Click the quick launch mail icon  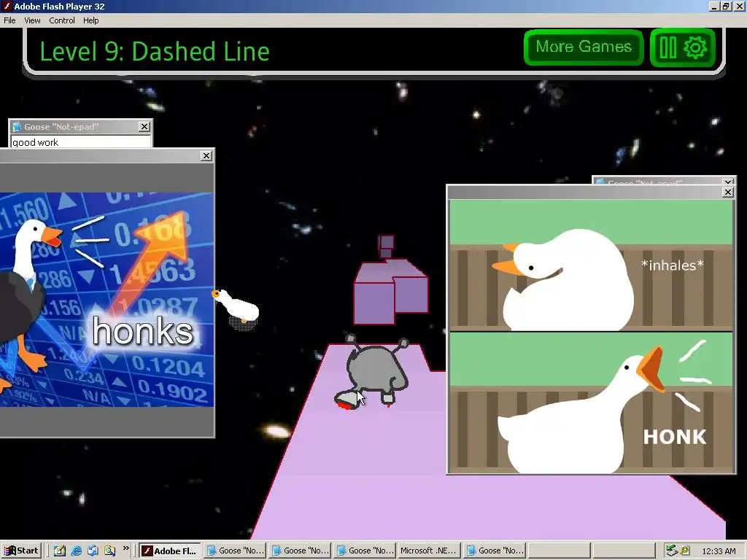click(93, 551)
